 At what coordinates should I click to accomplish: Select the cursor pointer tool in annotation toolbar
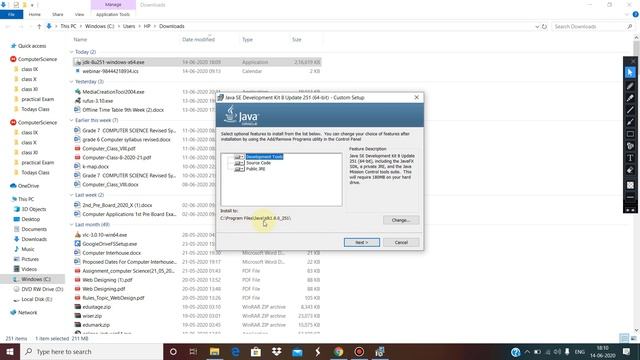coord(630,73)
